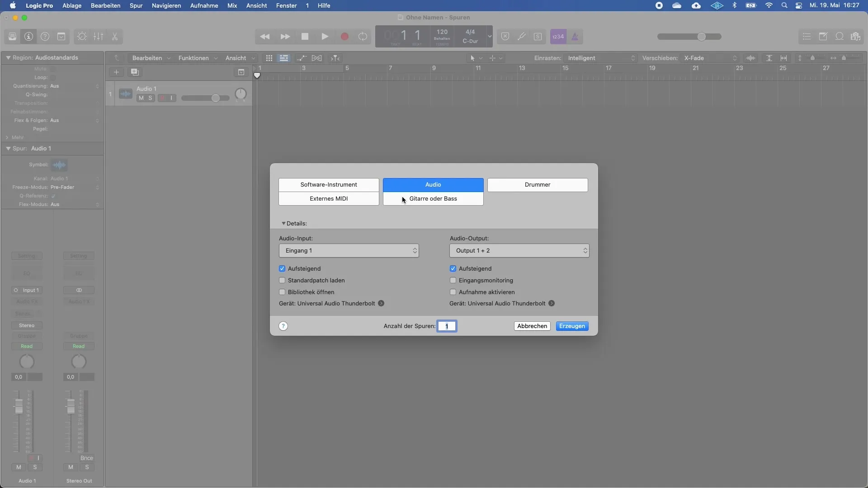Open the List Editors icon
Viewport: 868px width, 488px height.
tap(807, 37)
